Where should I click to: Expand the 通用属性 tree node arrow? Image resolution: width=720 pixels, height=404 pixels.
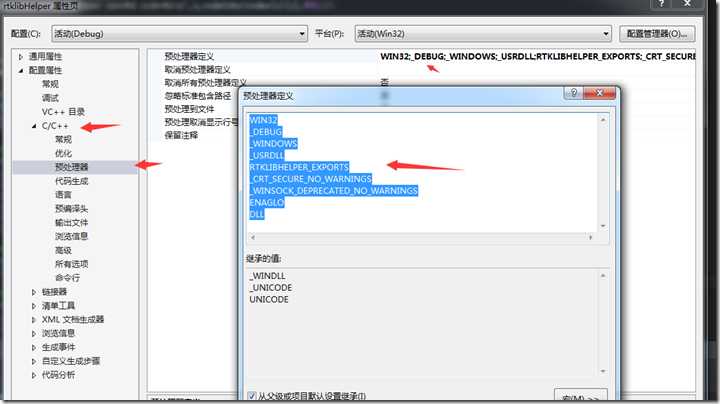coord(21,57)
